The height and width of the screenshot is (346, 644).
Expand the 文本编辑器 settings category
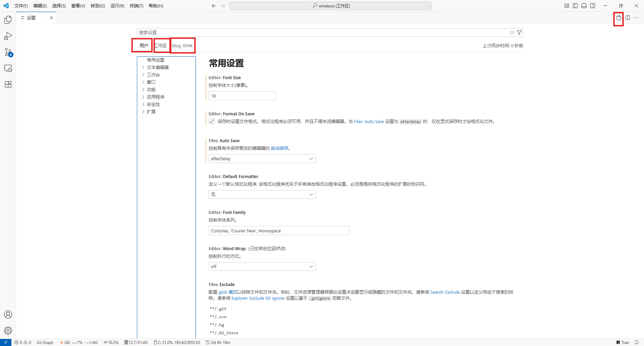point(158,67)
